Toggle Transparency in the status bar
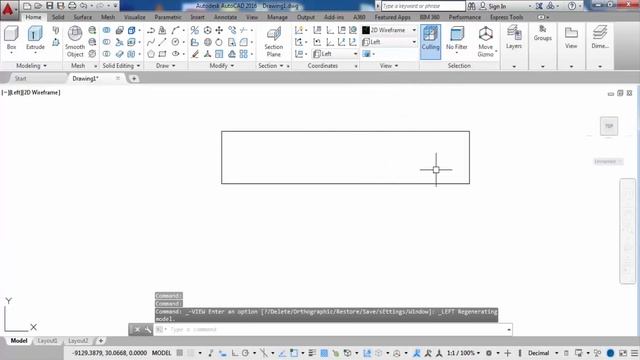Screen dimensions: 640x360 pos(324,353)
